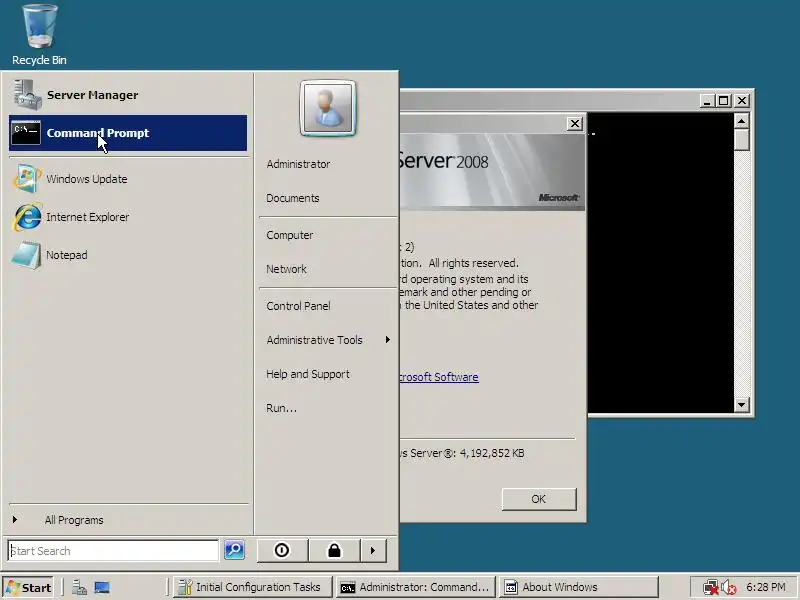Open Help and Support
This screenshot has width=800, height=600.
[308, 374]
